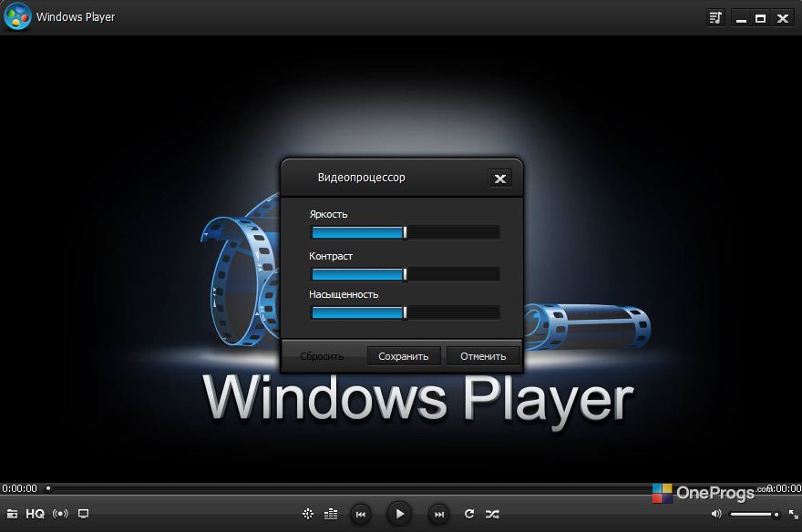The width and height of the screenshot is (802, 532).
Task: Open the equalizer icon
Action: (331, 514)
